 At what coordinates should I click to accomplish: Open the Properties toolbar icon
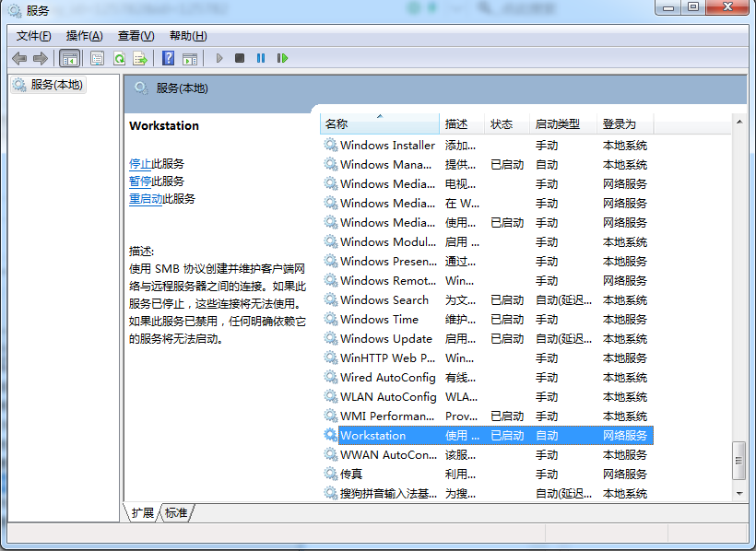tap(97, 58)
